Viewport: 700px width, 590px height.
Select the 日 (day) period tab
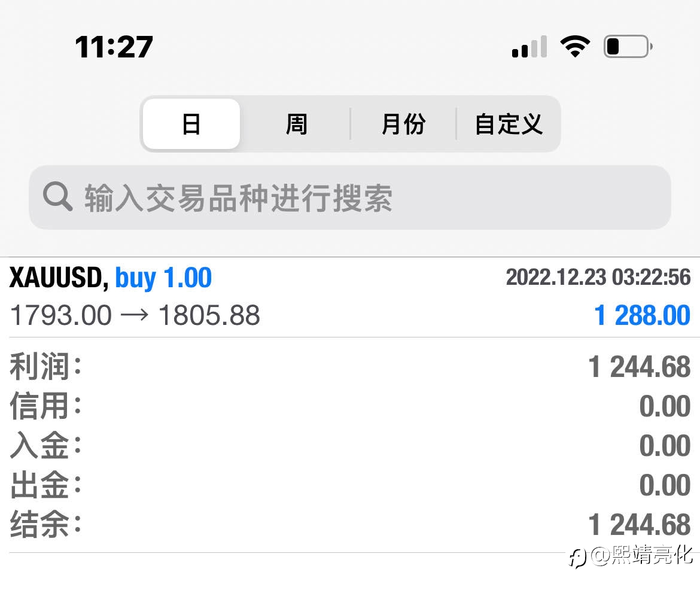click(191, 124)
